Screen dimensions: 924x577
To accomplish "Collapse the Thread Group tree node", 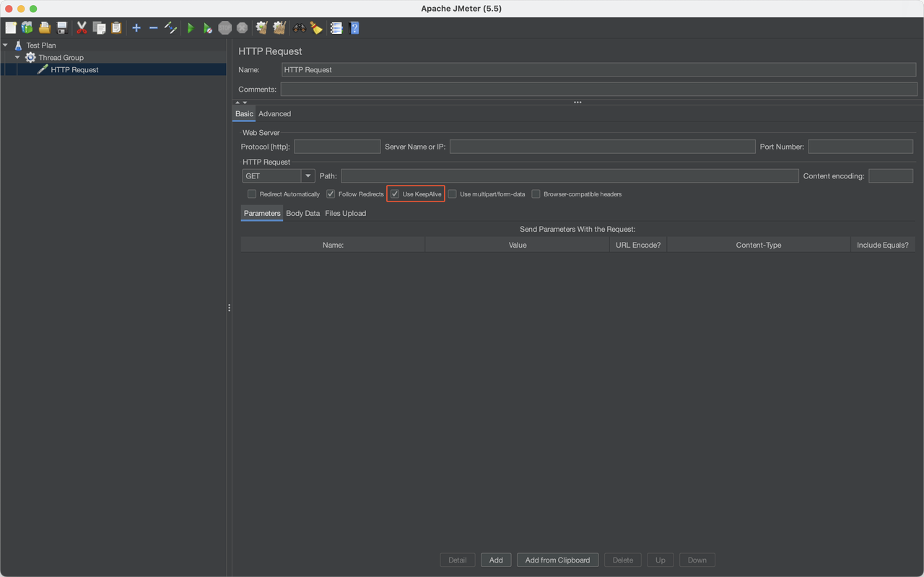I will (17, 57).
